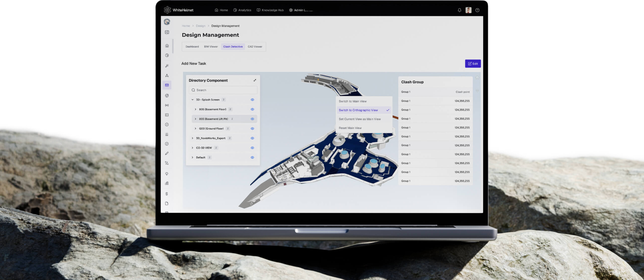This screenshot has height=280, width=644.
Task: Open Analytics in top navigation
Action: click(242, 10)
